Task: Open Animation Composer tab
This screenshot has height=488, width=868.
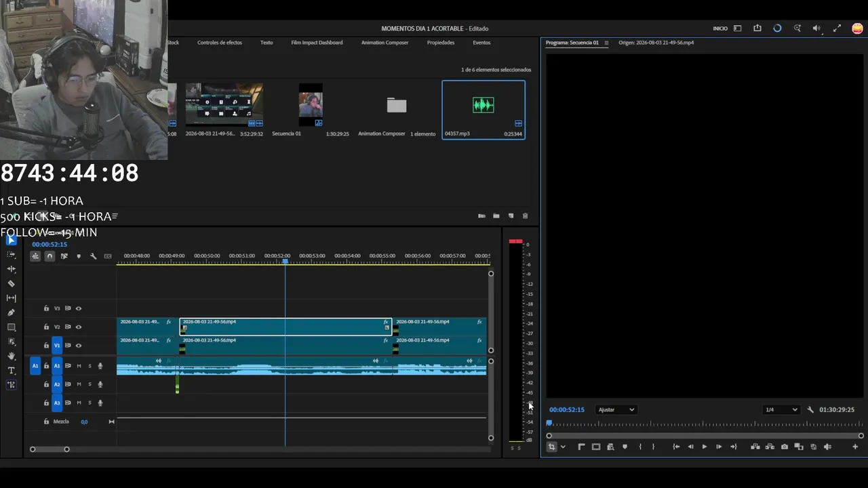Action: coord(384,43)
